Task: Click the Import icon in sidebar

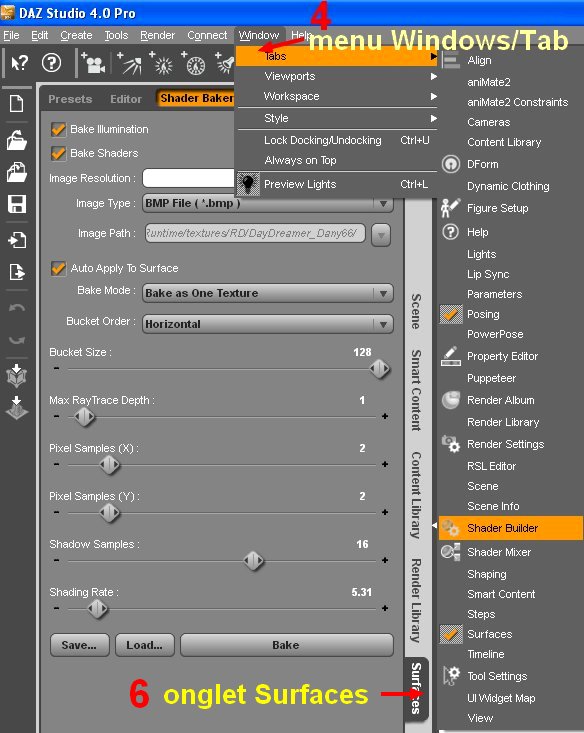Action: (x=17, y=240)
